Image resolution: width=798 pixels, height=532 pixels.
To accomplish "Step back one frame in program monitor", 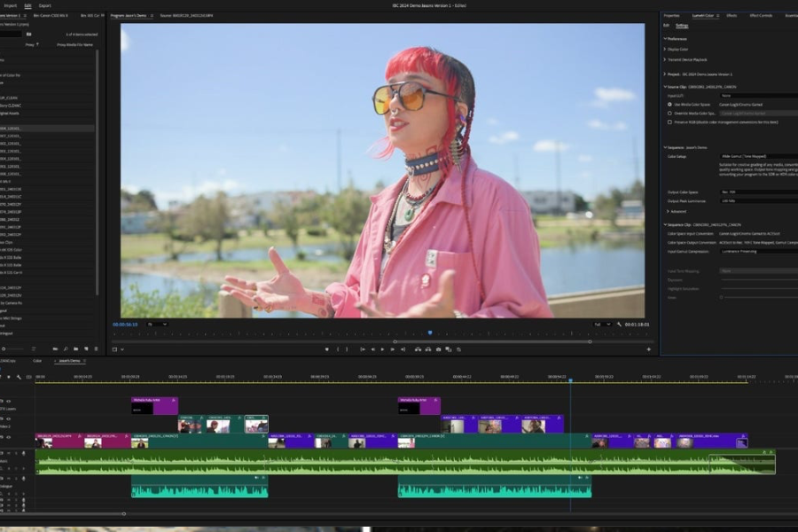I will pyautogui.click(x=372, y=349).
